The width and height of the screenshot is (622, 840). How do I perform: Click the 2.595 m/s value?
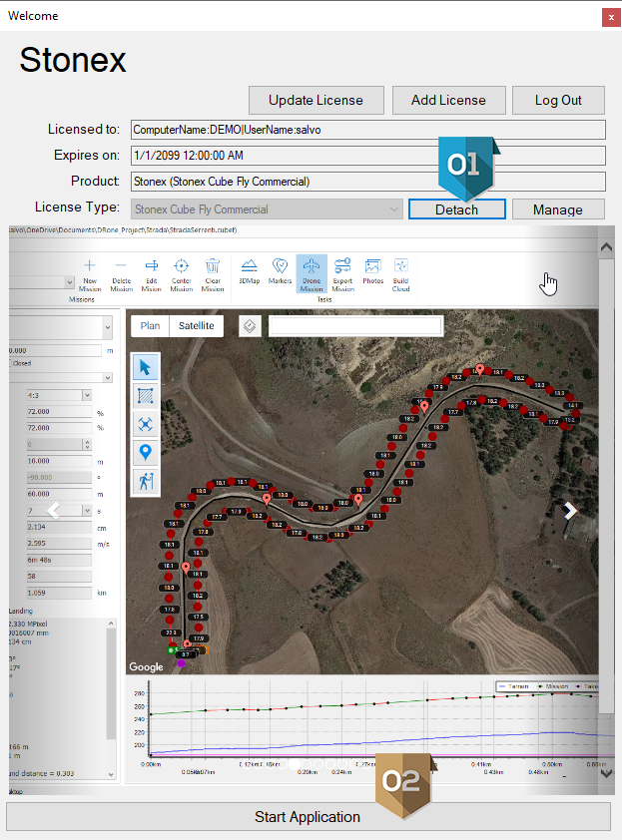click(60, 544)
